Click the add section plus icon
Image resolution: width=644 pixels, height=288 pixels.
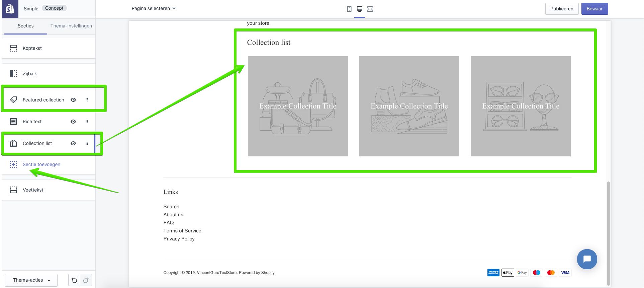tap(13, 164)
